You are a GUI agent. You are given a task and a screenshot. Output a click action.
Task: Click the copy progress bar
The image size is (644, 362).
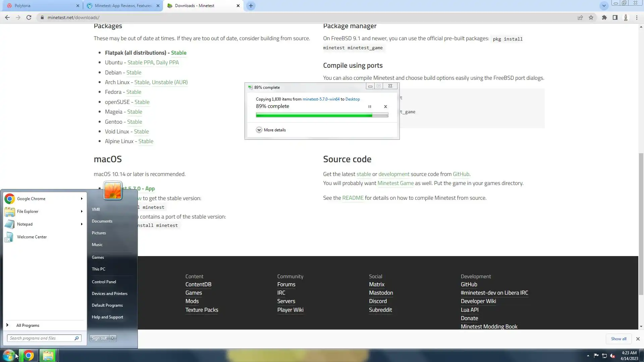click(x=322, y=115)
